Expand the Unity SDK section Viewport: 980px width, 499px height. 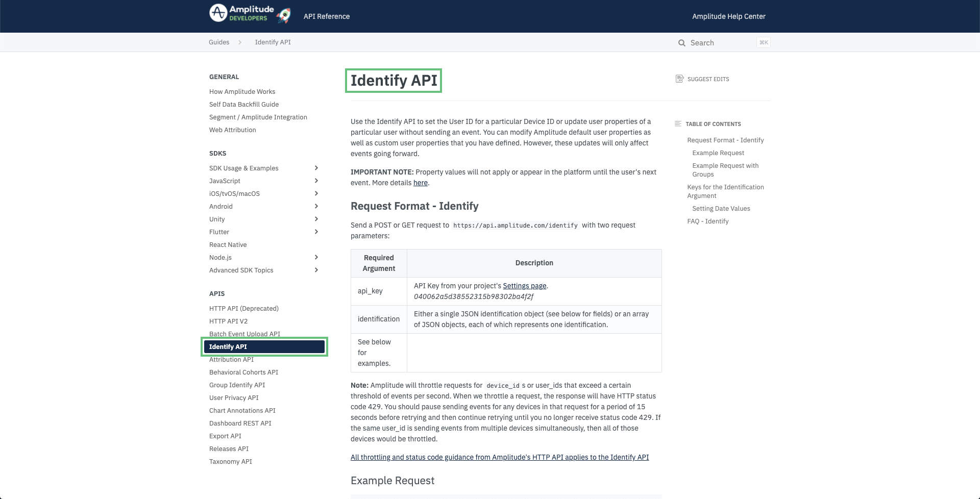(316, 219)
